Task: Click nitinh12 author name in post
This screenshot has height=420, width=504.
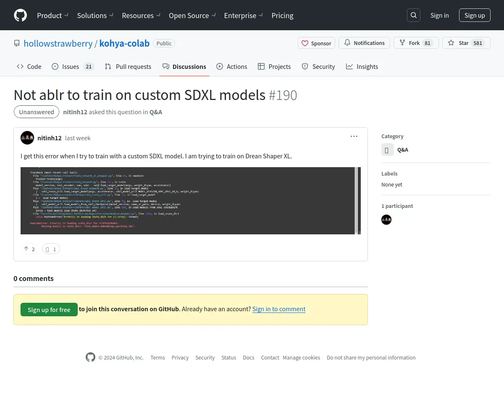Action: click(x=50, y=138)
